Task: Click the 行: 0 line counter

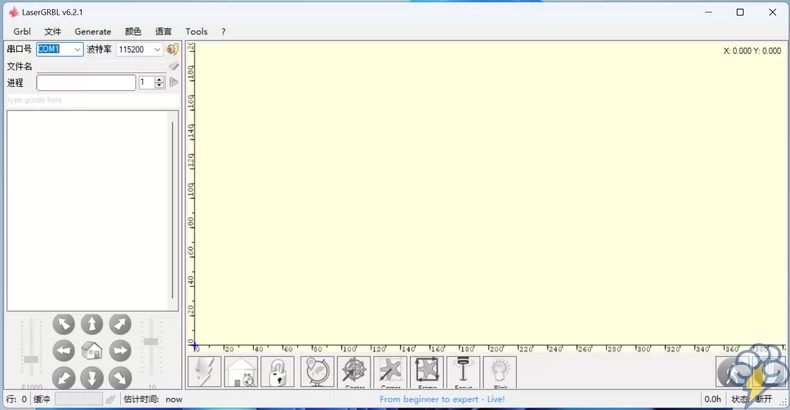Action: pos(17,399)
